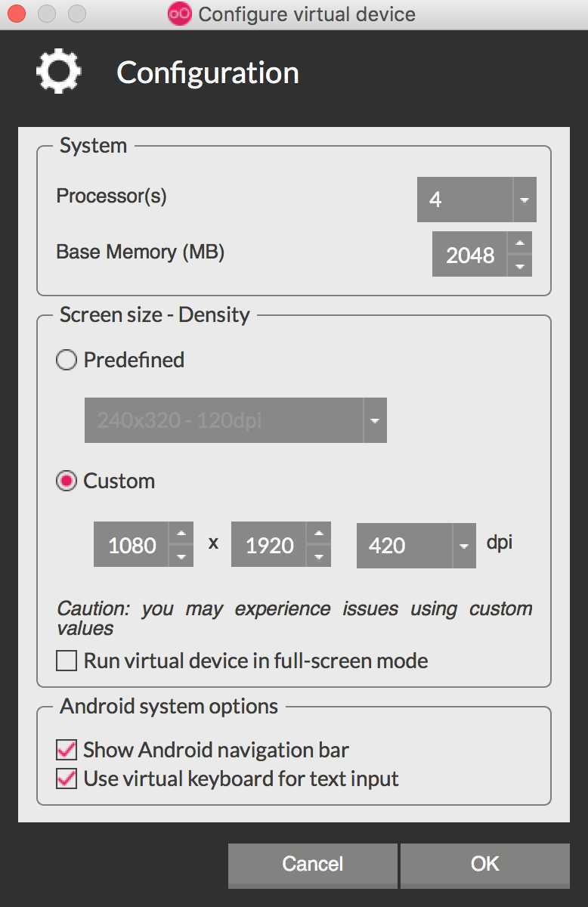Click the Genymotion logo in title bar
588x907 pixels.
pyautogui.click(x=179, y=14)
